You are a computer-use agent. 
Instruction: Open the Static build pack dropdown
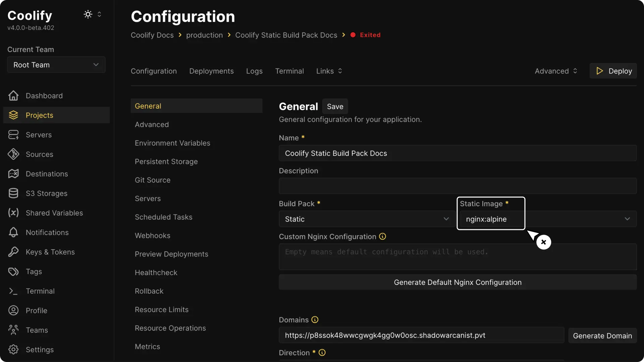(366, 219)
